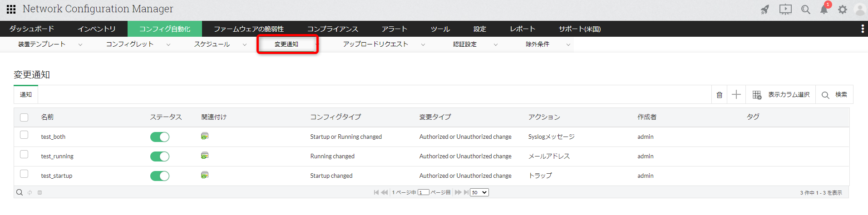
Task: Open the notifications bell icon
Action: 824,10
